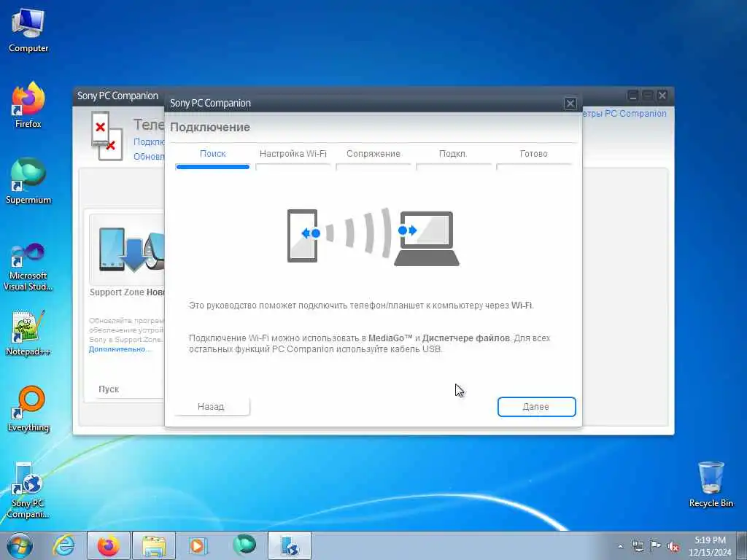Viewport: 747px width, 560px height.
Task: Open the Windows Start menu
Action: 20,545
